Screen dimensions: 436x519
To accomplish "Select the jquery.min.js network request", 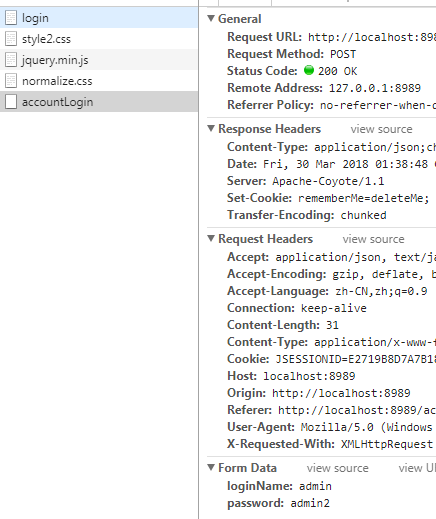I will pos(99,60).
